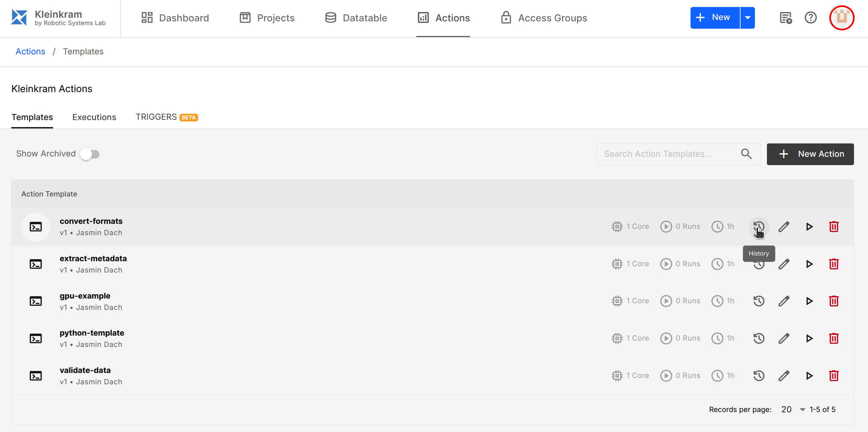The height and width of the screenshot is (432, 868).
Task: Click the New Action button
Action: [810, 154]
